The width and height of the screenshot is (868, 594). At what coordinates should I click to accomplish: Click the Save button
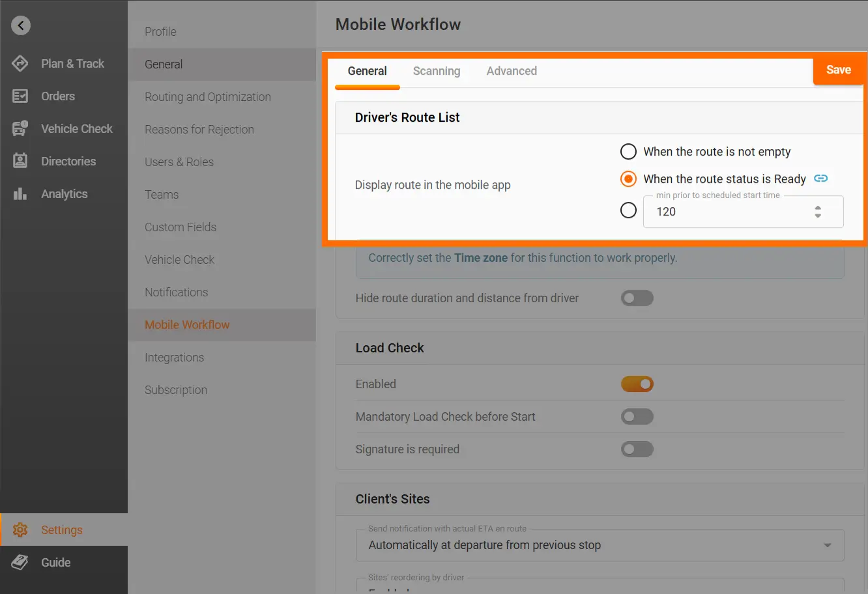click(x=839, y=70)
